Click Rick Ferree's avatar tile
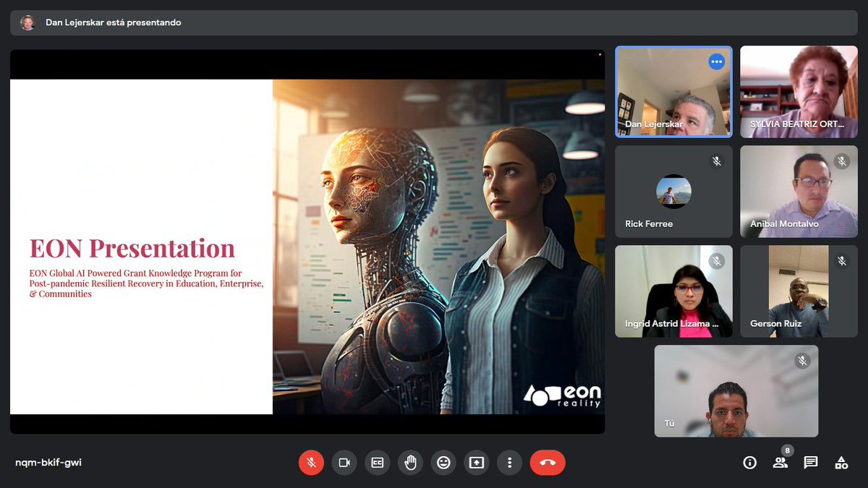The image size is (868, 488). [x=673, y=192]
